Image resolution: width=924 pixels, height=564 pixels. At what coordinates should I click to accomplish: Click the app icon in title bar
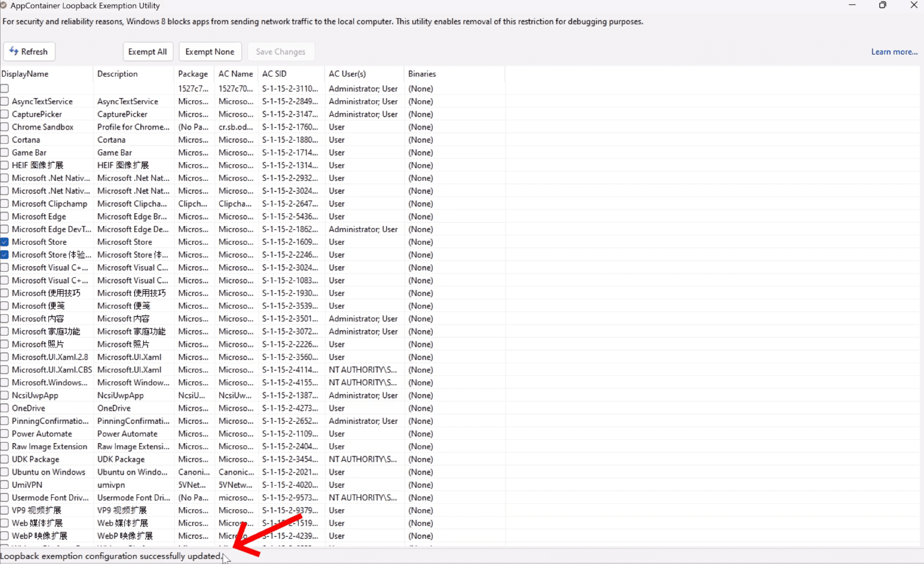point(4,5)
